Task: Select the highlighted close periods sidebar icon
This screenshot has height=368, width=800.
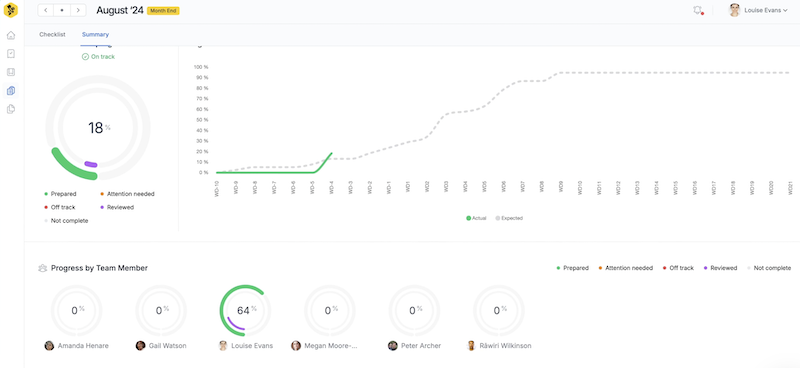Action: (x=11, y=90)
